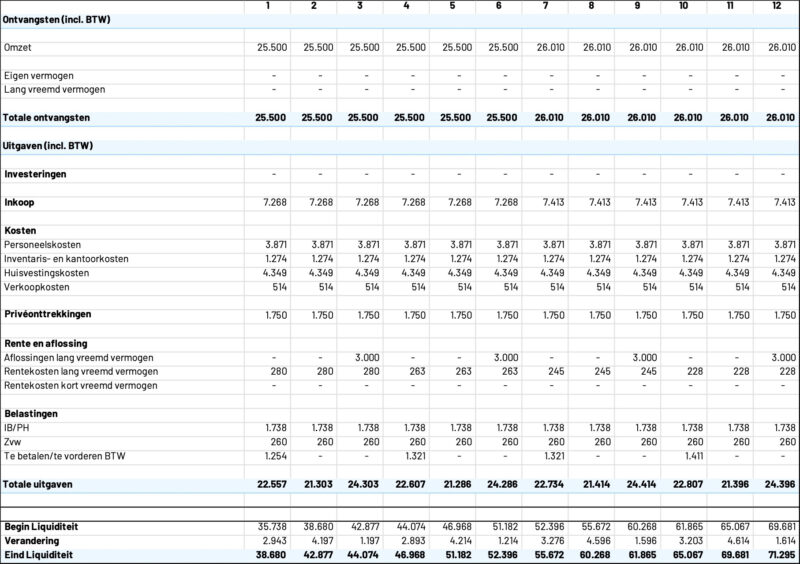Select the Te betalen/te vorderen BTW label
The height and width of the screenshot is (564, 800).
[x=66, y=455]
